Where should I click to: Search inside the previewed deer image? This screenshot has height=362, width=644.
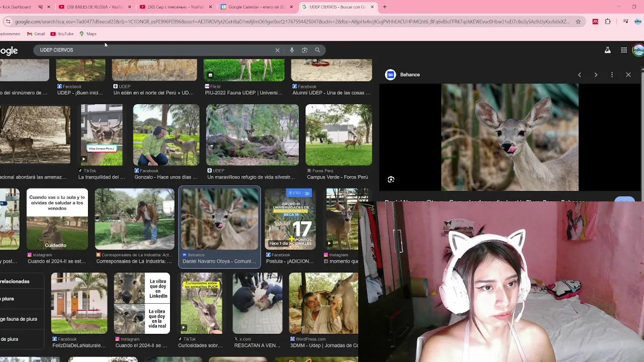pos(391,179)
